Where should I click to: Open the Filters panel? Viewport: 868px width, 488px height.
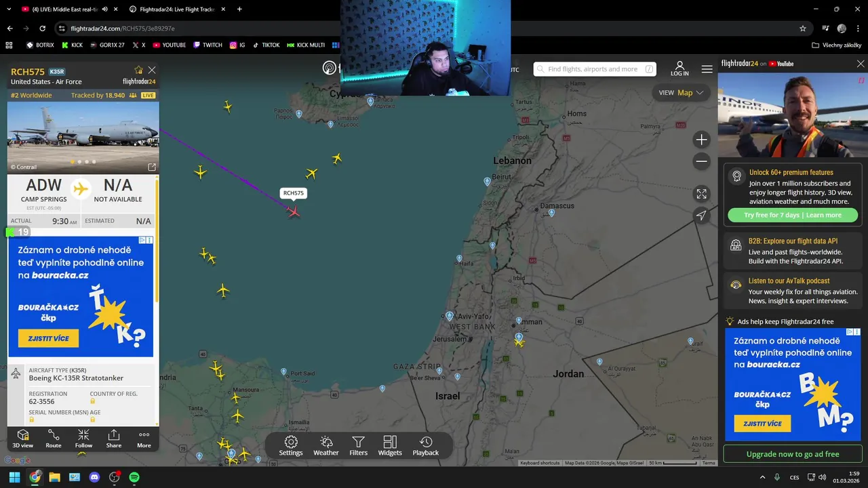point(359,446)
